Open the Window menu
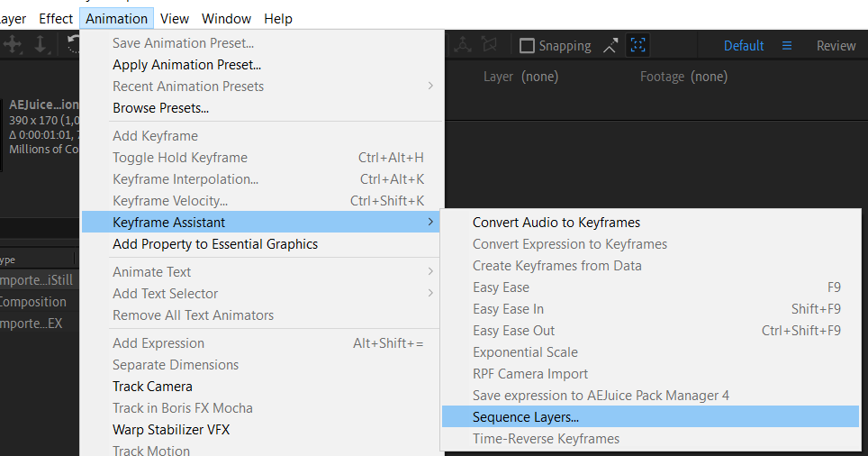This screenshot has height=456, width=868. coord(226,19)
